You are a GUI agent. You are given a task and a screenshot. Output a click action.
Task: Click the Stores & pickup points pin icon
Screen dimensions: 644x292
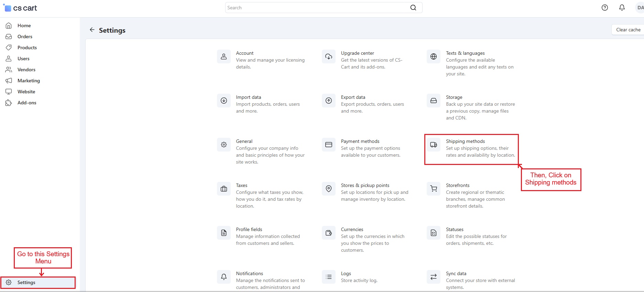tap(328, 189)
